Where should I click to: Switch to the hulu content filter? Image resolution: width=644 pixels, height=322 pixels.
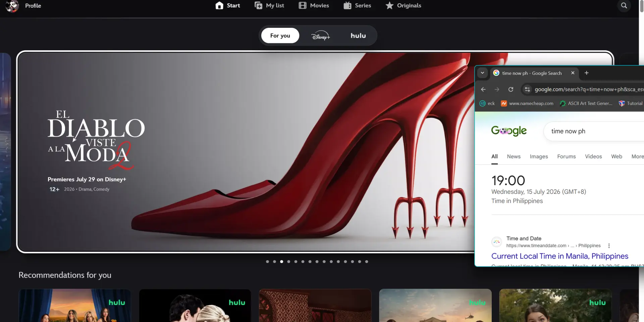(358, 36)
